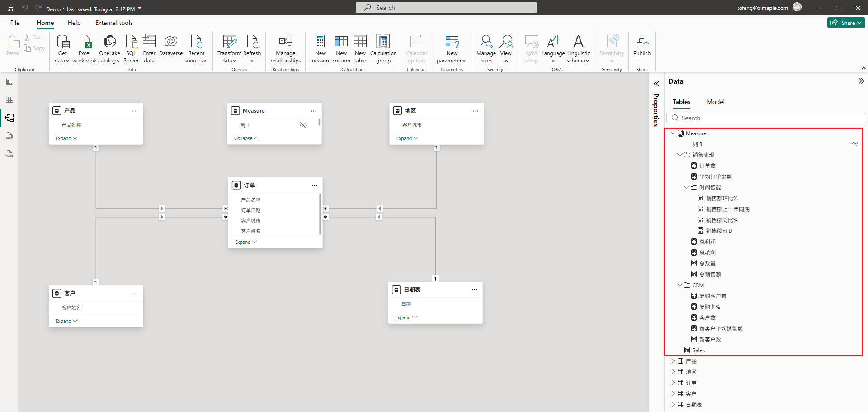Open the Help ribbon tab

coord(74,23)
